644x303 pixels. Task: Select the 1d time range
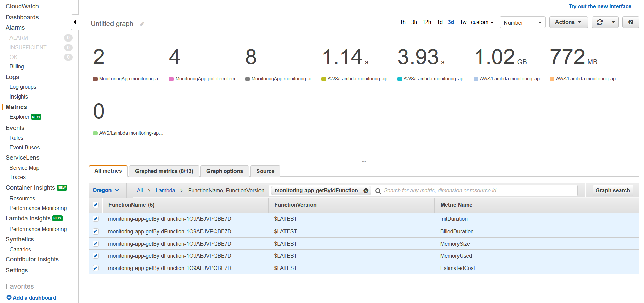pyautogui.click(x=440, y=22)
